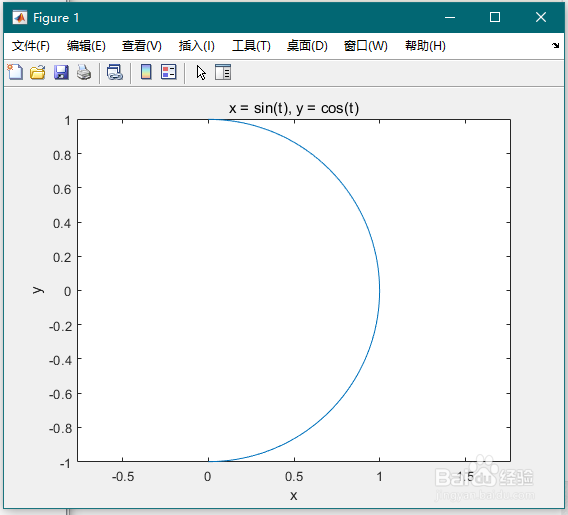Image resolution: width=568 pixels, height=515 pixels.
Task: Print the figure using the printer icon
Action: (84, 72)
